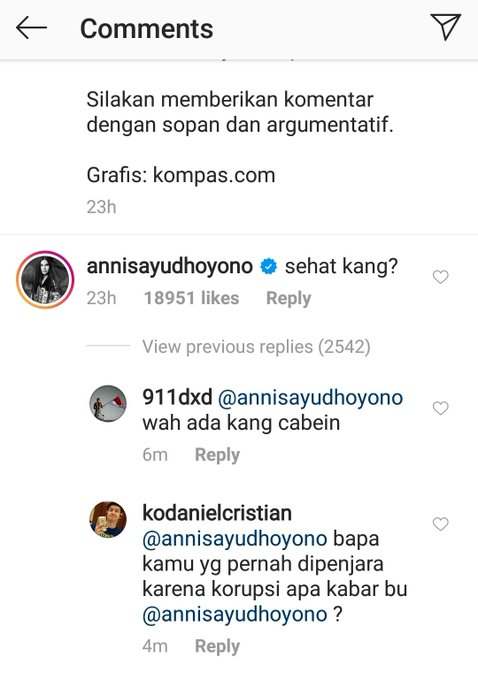Reply to the 911dxd comment
Screen dimensions: 478x680
tap(217, 455)
